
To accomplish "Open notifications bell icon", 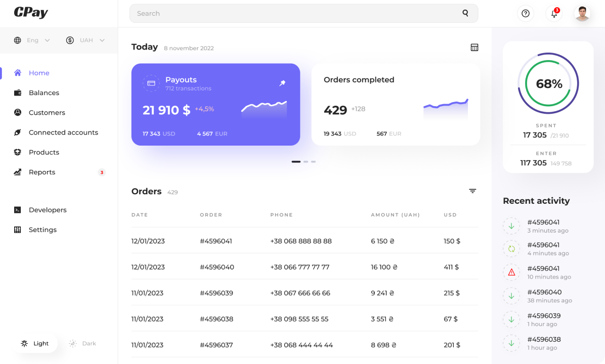I will [554, 14].
